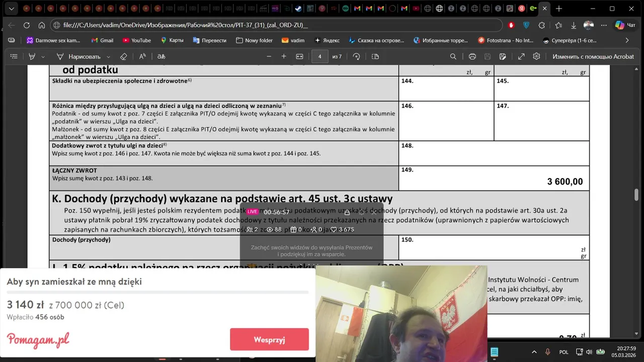
Task: Select the Нарисовать draw tool
Action: click(x=78, y=57)
